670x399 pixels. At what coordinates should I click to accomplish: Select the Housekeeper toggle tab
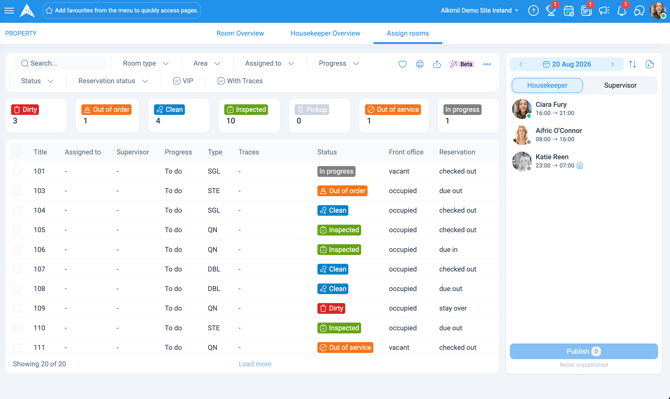pyautogui.click(x=547, y=85)
